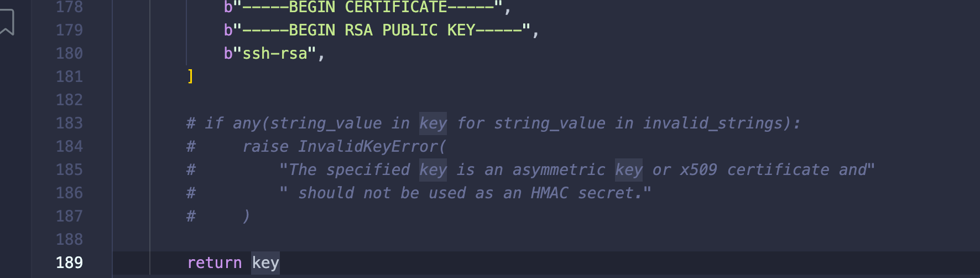Select line number 183 in the gutter
Image resolution: width=980 pixels, height=278 pixels.
click(x=69, y=123)
